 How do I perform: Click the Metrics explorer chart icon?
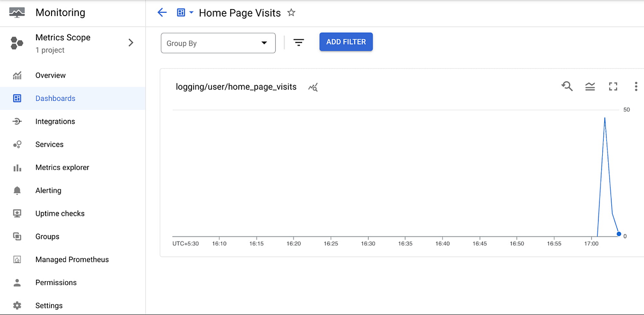(17, 167)
